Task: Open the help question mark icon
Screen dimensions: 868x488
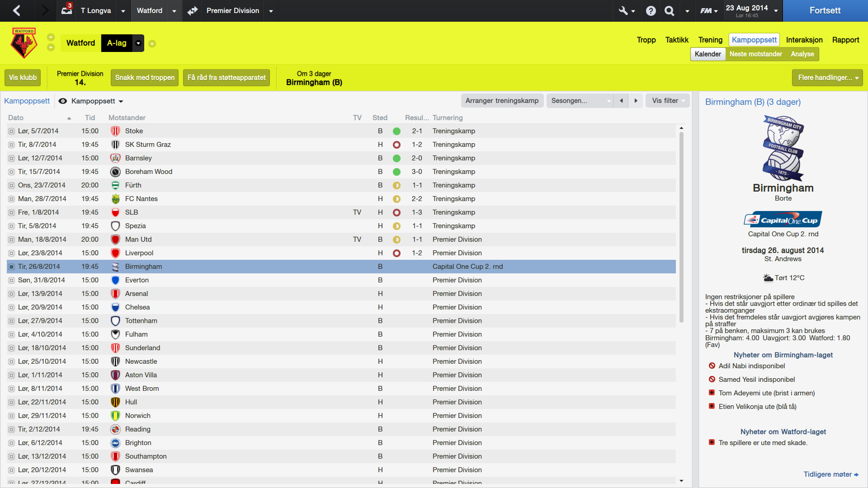Action: pyautogui.click(x=651, y=10)
